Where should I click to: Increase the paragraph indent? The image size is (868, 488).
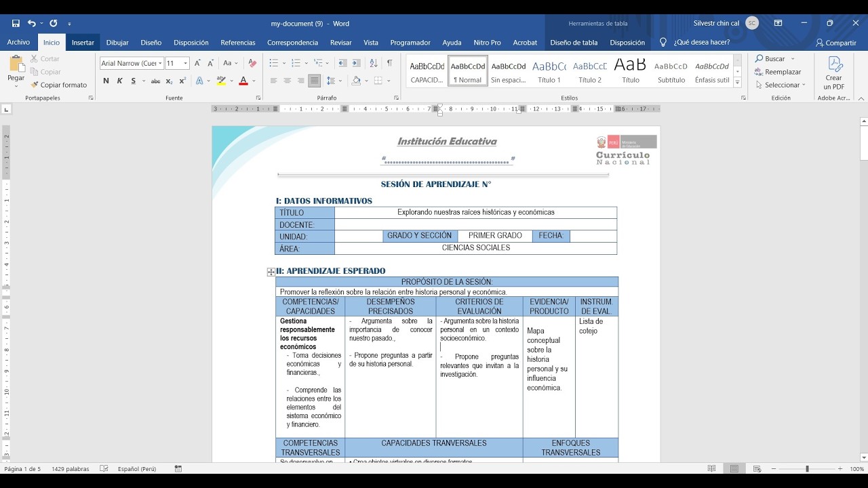[x=356, y=63]
